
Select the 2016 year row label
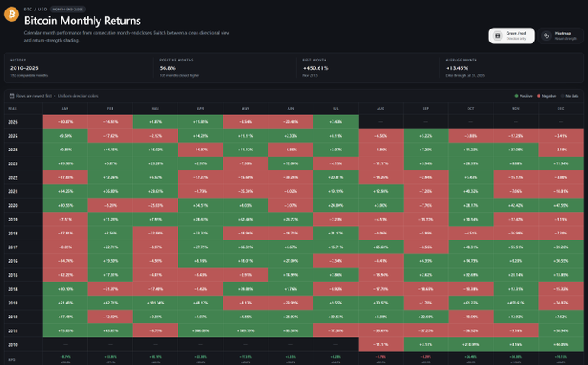click(x=13, y=261)
